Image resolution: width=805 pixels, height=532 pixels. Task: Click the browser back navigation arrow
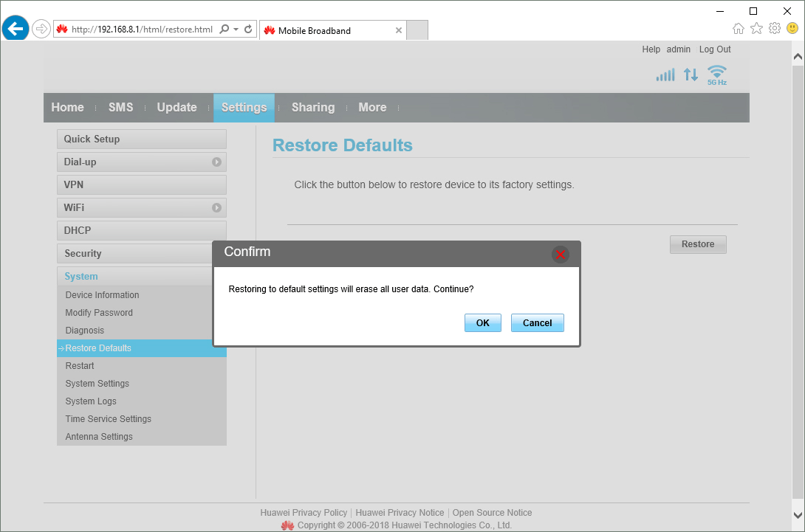pyautogui.click(x=16, y=29)
